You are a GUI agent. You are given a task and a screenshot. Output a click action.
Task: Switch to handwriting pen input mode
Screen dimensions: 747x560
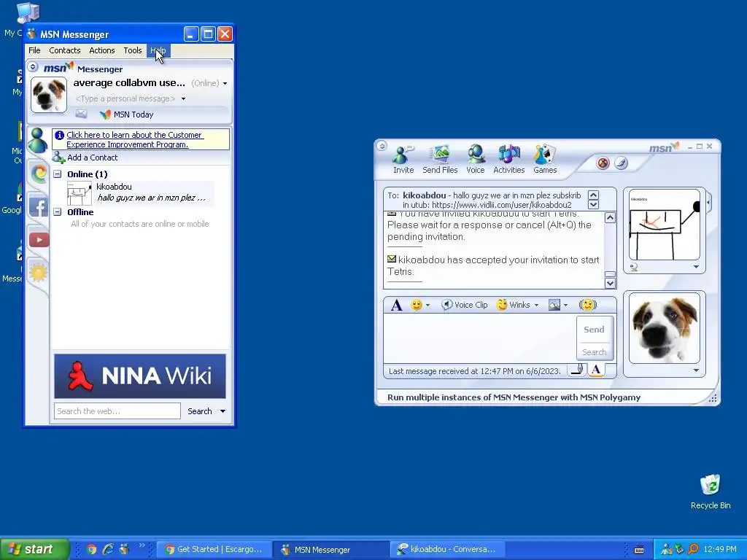point(578,370)
